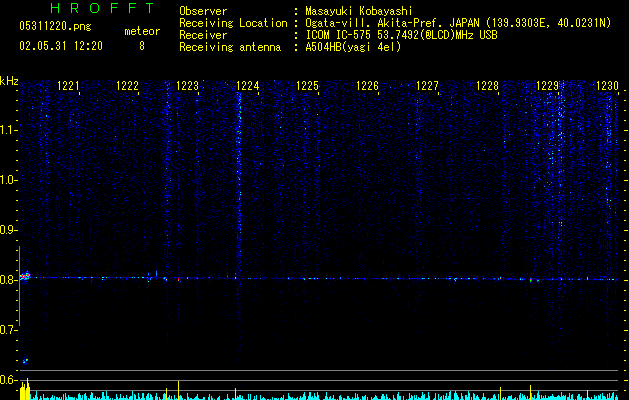Click the 0.9 kHz axis label
This screenshot has height=400, width=629.
point(8,230)
